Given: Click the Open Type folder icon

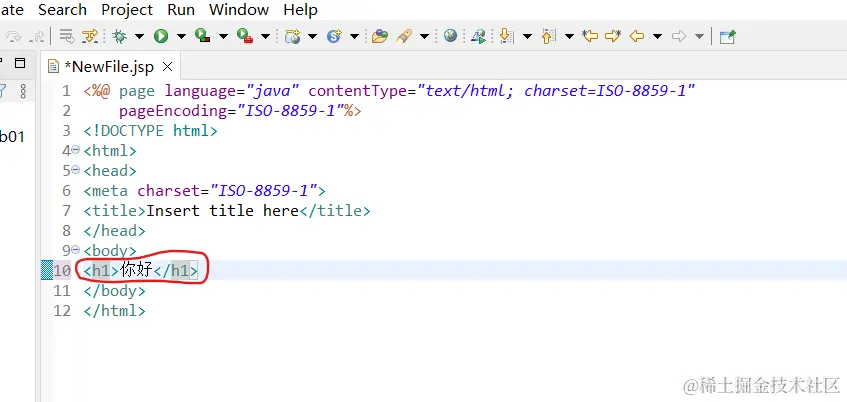Looking at the screenshot, I should [x=380, y=36].
